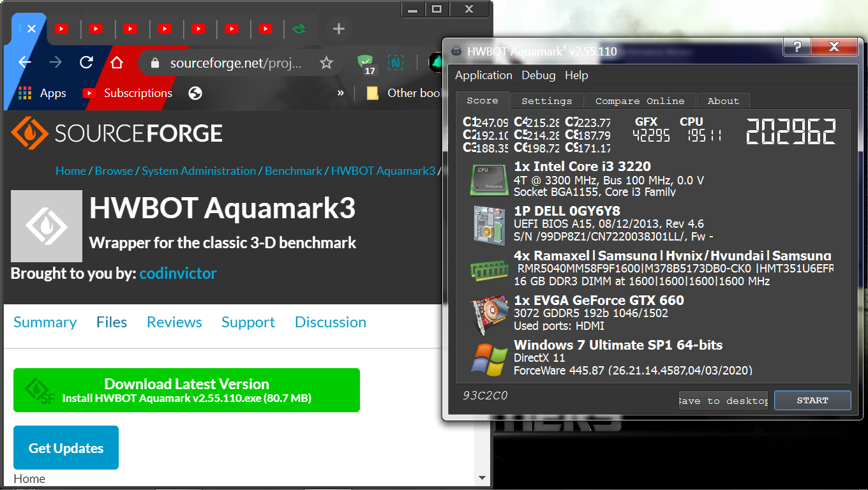This screenshot has height=490, width=868.
Task: Click the Windows 7 logo icon
Action: (490, 359)
